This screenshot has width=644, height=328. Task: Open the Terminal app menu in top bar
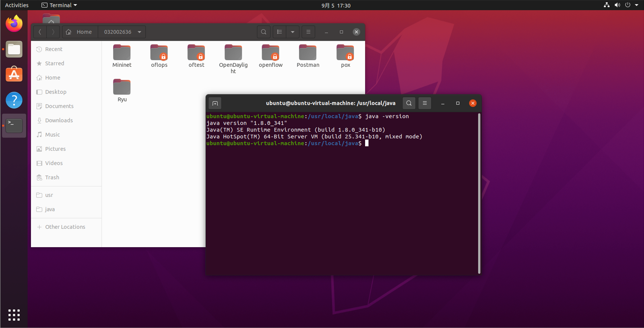[x=59, y=5]
